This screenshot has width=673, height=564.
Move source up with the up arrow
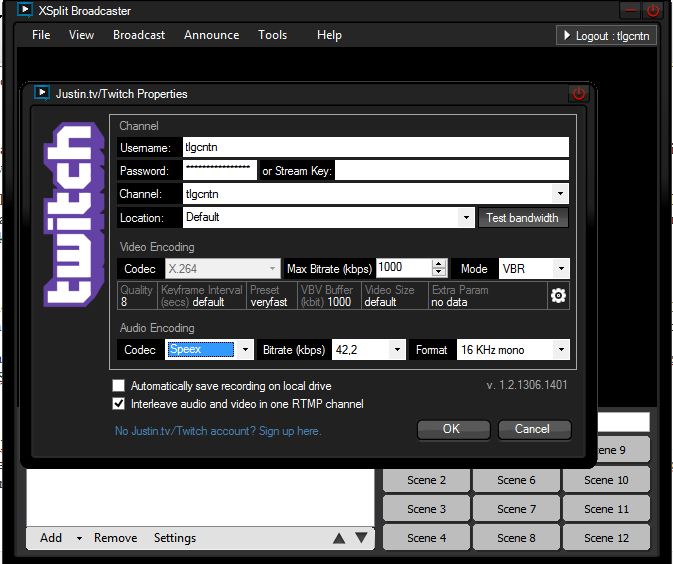(339, 538)
